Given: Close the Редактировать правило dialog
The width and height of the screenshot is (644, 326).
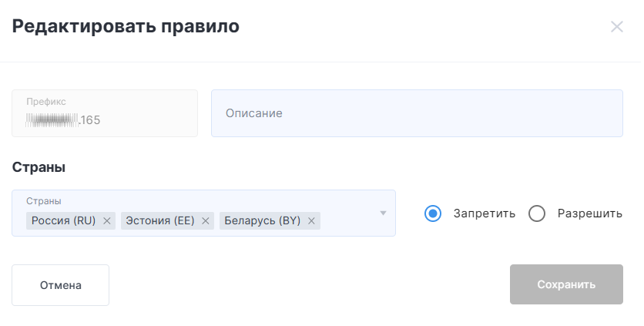Looking at the screenshot, I should tap(616, 27).
